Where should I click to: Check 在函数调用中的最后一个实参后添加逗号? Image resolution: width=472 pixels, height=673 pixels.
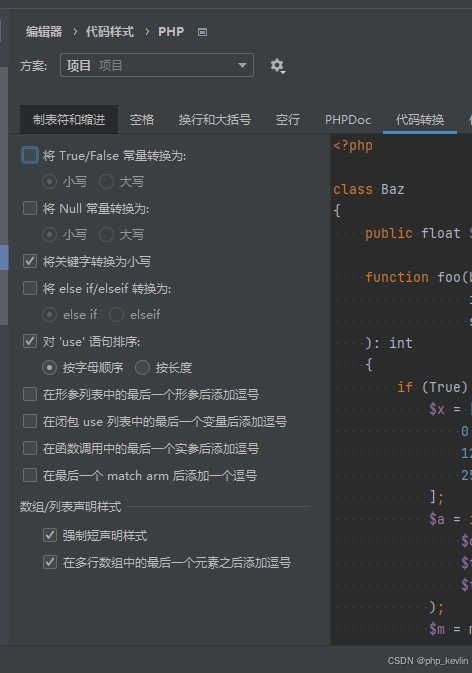[x=30, y=448]
